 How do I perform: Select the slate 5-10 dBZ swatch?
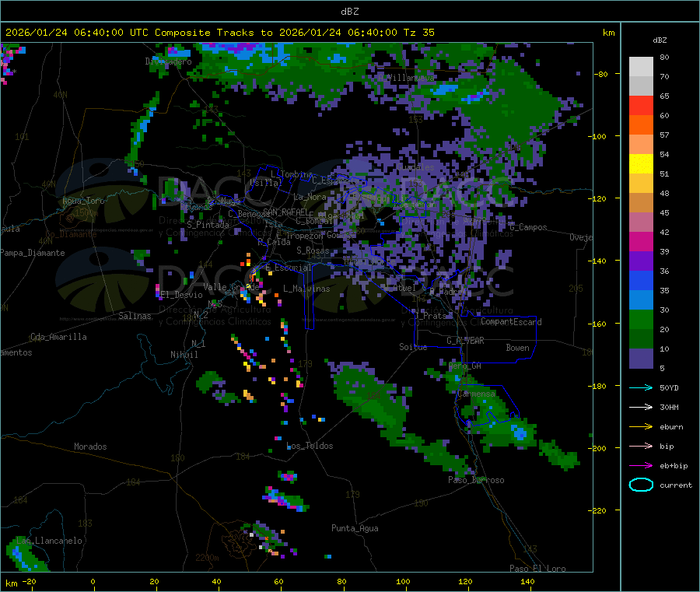pyautogui.click(x=641, y=359)
